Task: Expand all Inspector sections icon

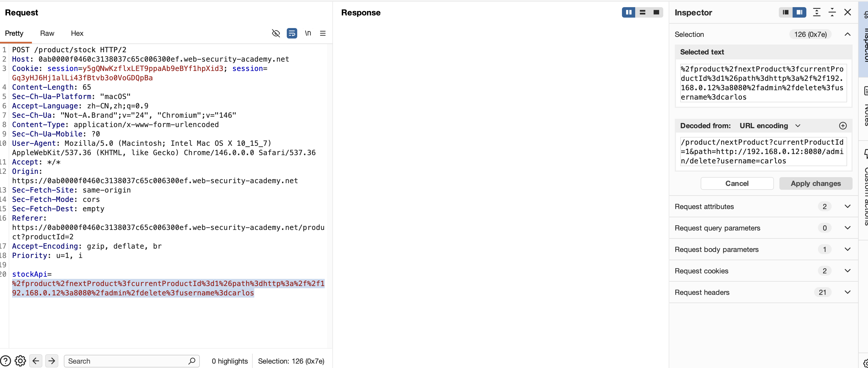Action: pyautogui.click(x=817, y=12)
